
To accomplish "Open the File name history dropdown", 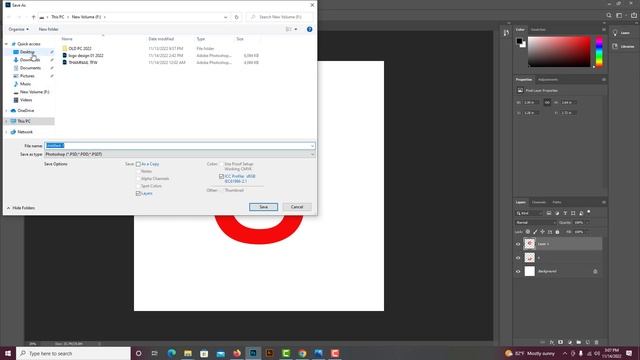I will pos(312,146).
